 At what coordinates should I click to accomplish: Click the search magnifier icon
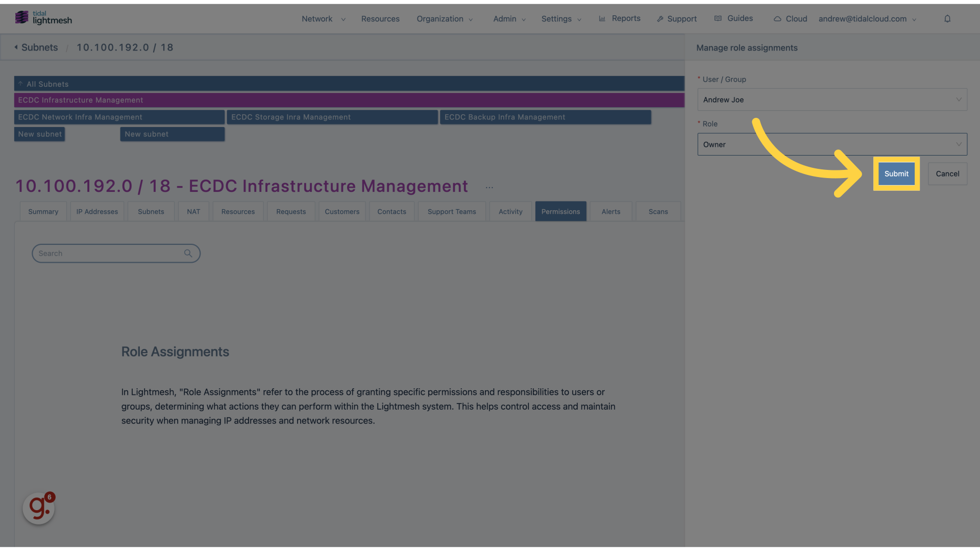pos(188,254)
